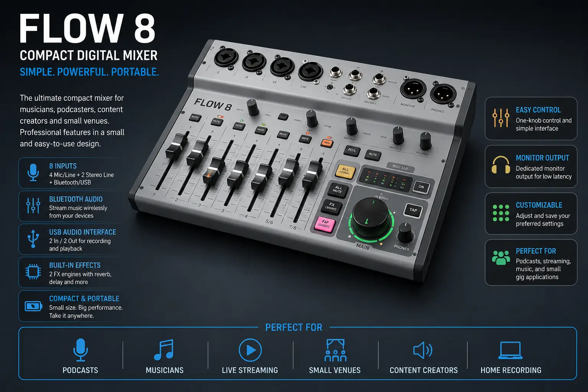Click PERFECT FOR heading in the right card

click(536, 251)
